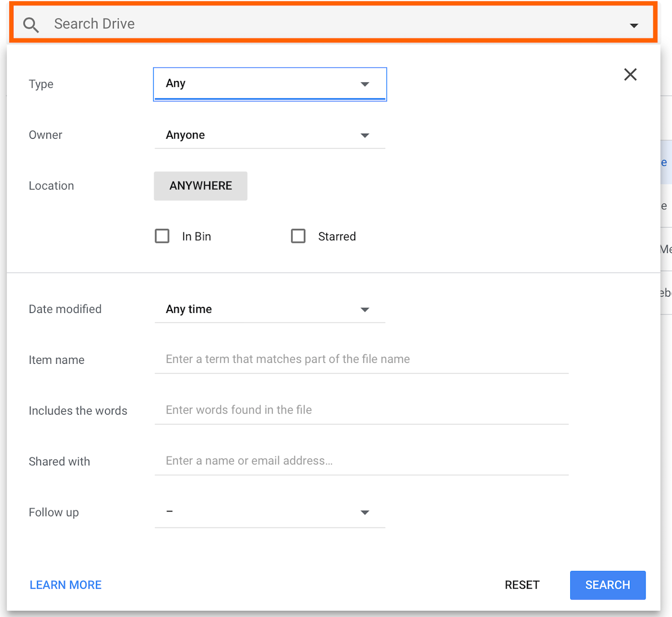Collapse search options via the search bar arrow
This screenshot has width=672, height=617.
coord(634,25)
